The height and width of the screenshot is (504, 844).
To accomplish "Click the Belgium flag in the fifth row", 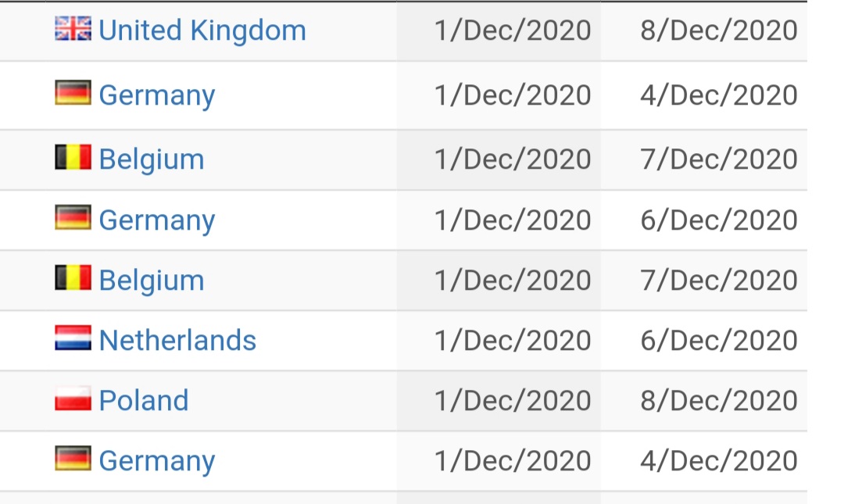I will point(73,278).
